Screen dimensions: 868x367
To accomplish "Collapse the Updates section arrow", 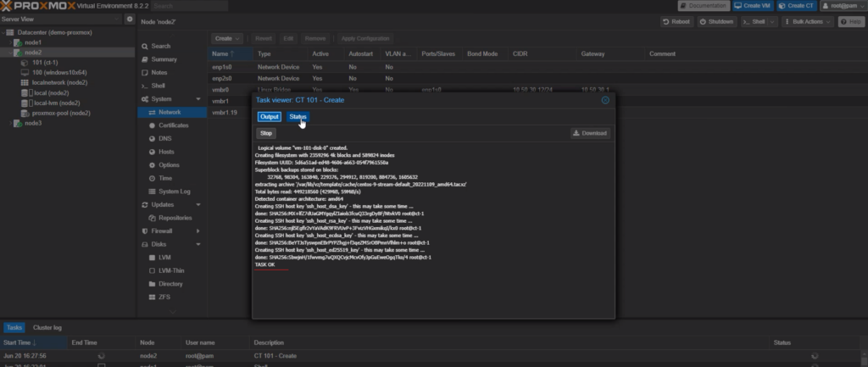I will point(198,205).
